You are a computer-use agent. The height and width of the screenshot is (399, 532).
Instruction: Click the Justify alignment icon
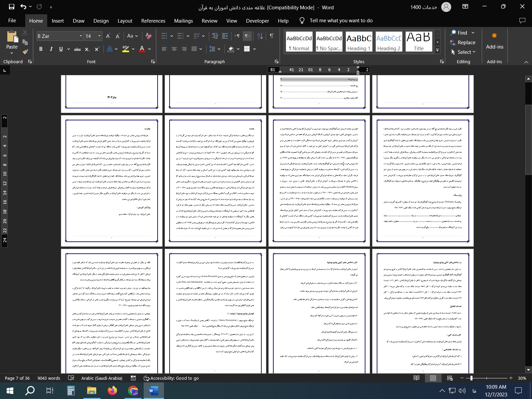tap(194, 49)
